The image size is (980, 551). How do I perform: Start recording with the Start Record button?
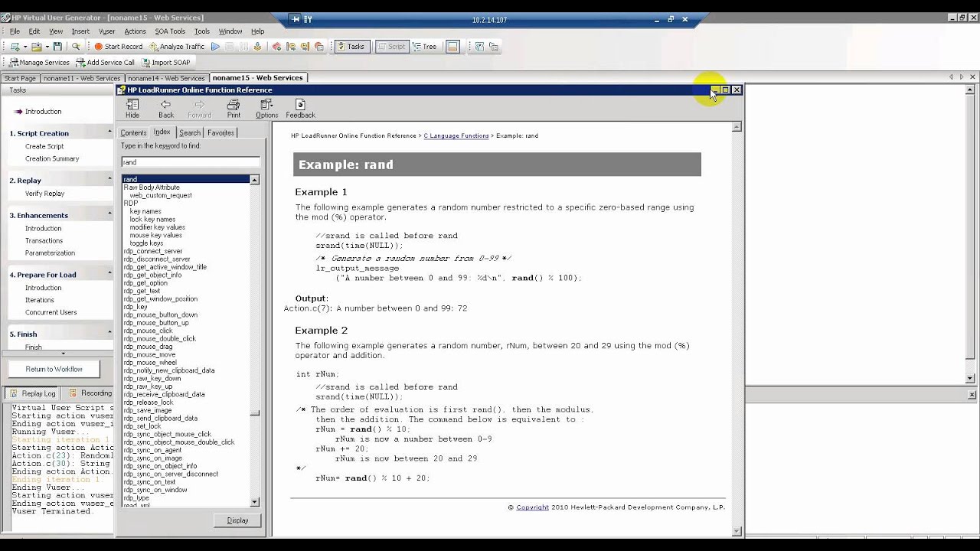click(118, 47)
